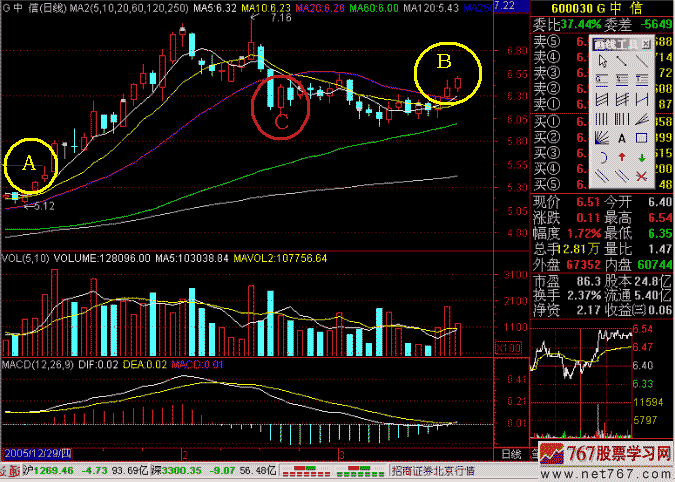This screenshot has width=675, height=482.
Task: Select the arc drawing tool
Action: (x=603, y=157)
